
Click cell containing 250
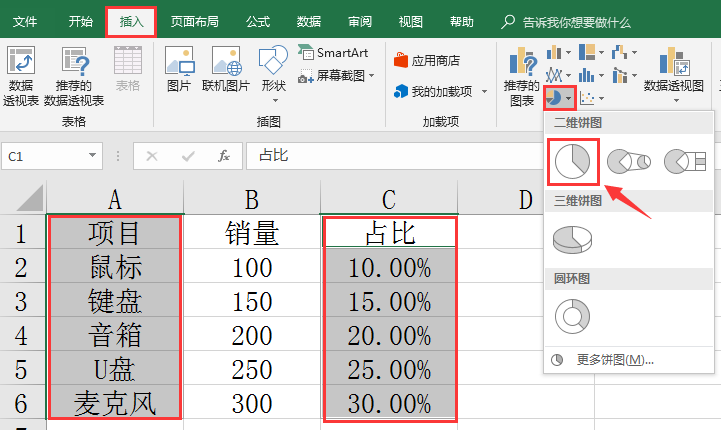point(252,369)
